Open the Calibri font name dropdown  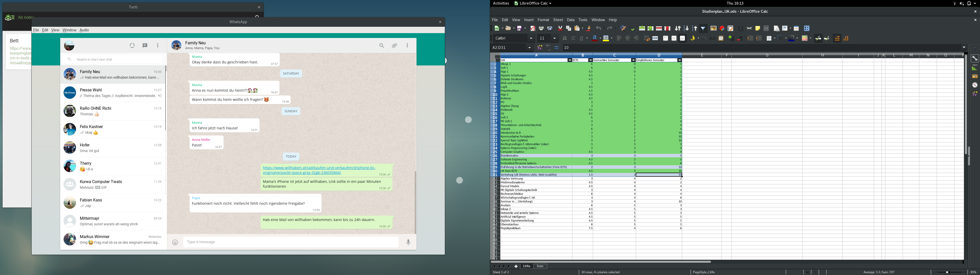click(x=531, y=38)
